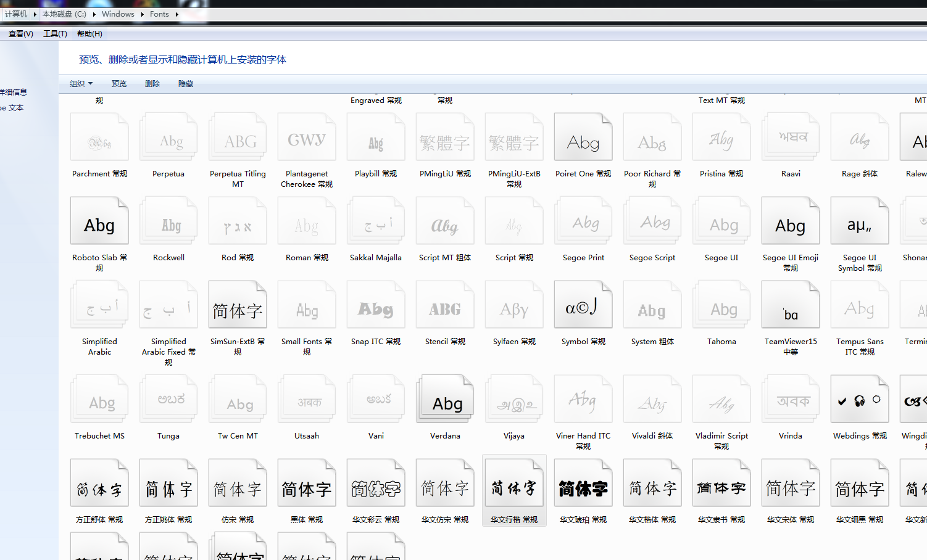Viewport: 927px width, 560px height.
Task: Click the Segoe Print font icon
Action: click(583, 221)
